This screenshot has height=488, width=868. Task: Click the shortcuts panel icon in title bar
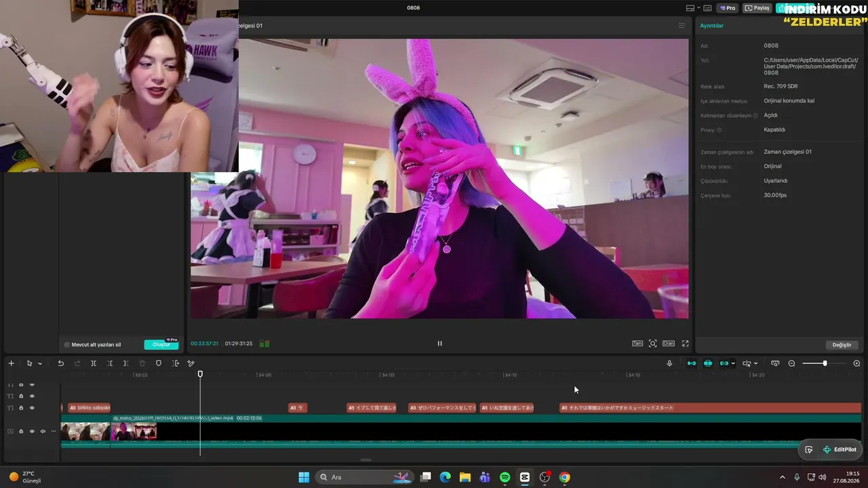[x=707, y=8]
